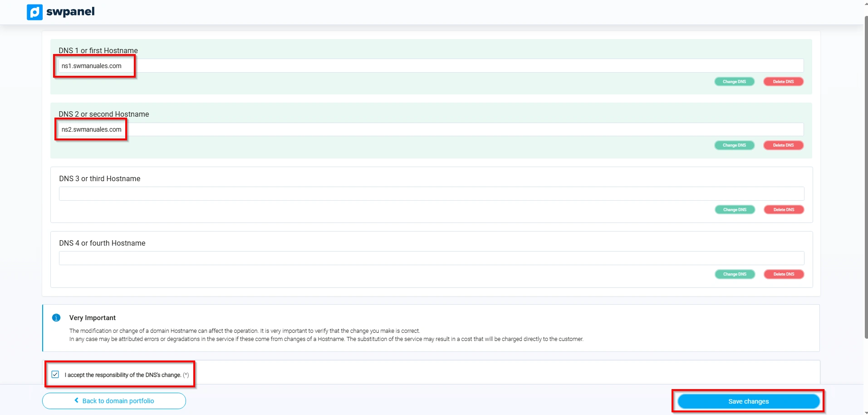Click the warning sentence about Hostname modification

(245, 331)
